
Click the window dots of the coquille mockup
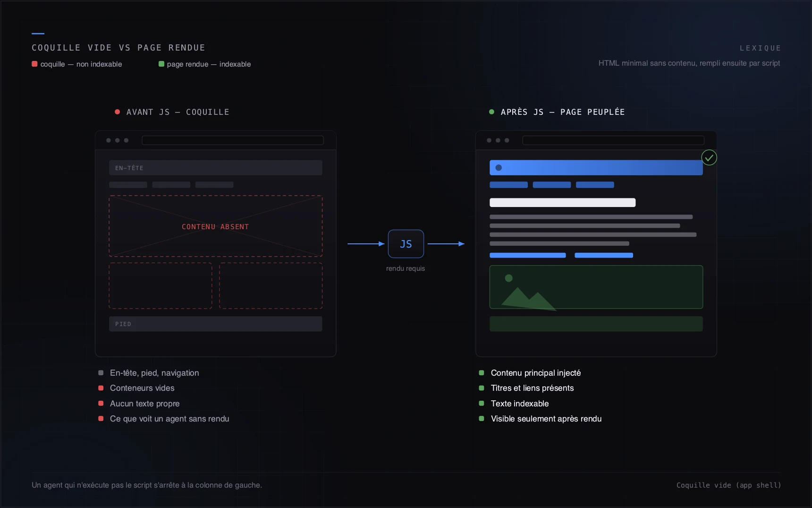point(117,140)
